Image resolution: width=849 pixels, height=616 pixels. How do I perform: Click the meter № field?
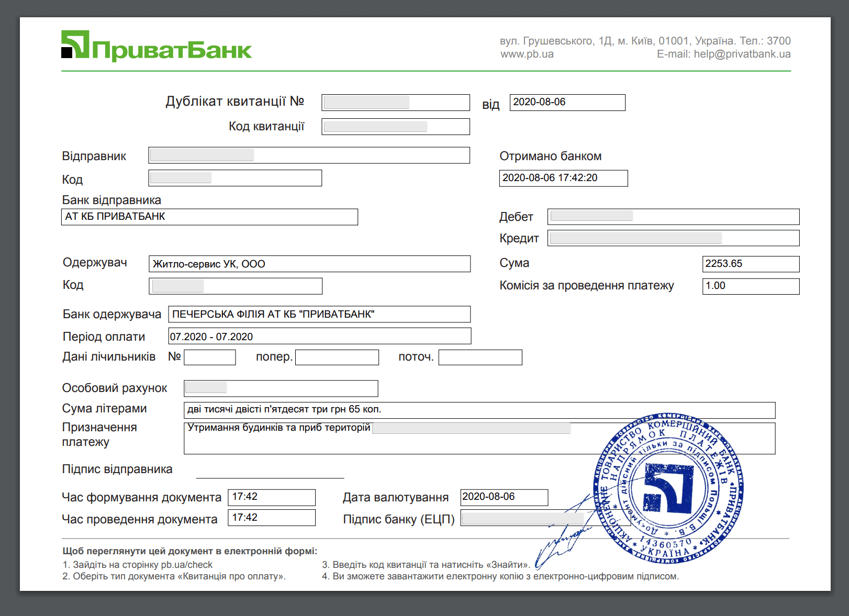point(210,357)
